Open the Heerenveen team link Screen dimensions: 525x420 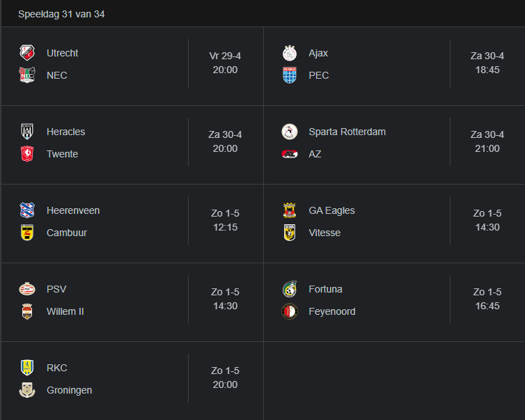pyautogui.click(x=73, y=210)
